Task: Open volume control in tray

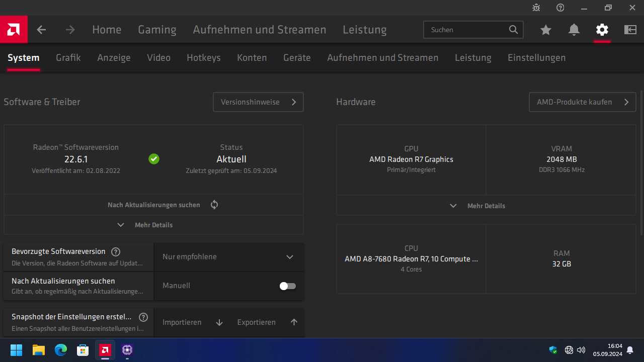Action: (x=581, y=350)
